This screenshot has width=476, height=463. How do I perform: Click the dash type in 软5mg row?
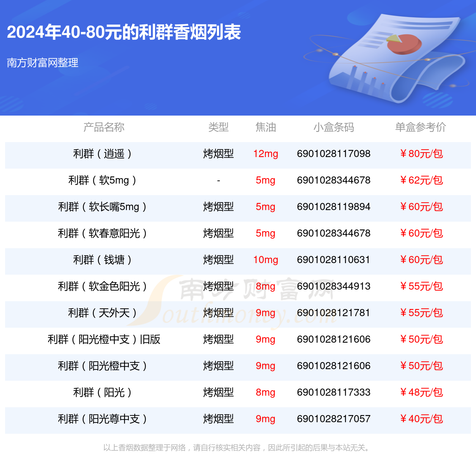point(218,181)
